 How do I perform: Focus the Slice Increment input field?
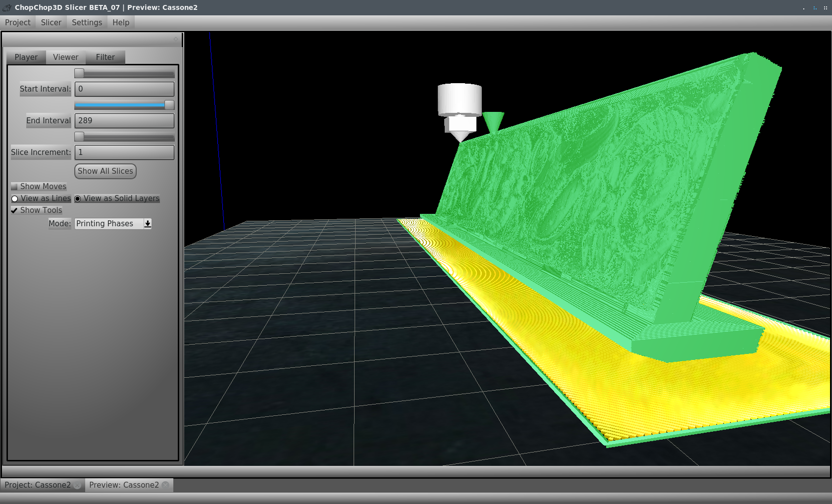tap(124, 152)
